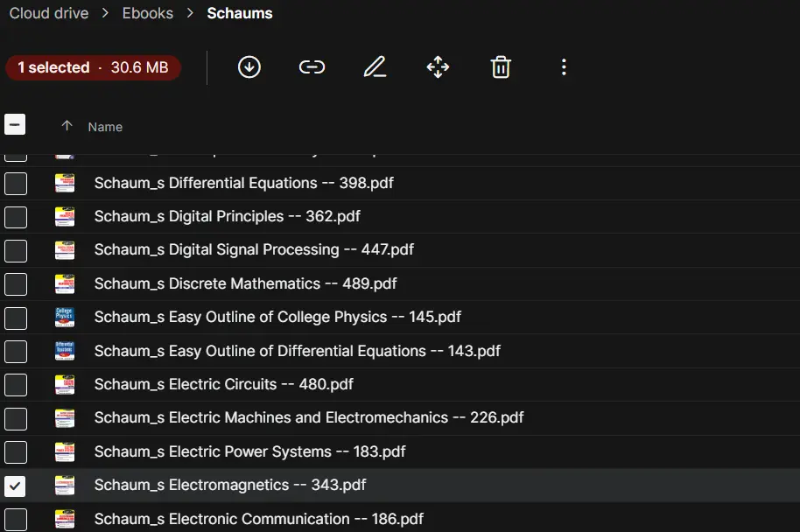Screen dimensions: 800x532
Task: Open Schaum_s Electric Circuits -- 480.pdf
Action: 223,385
